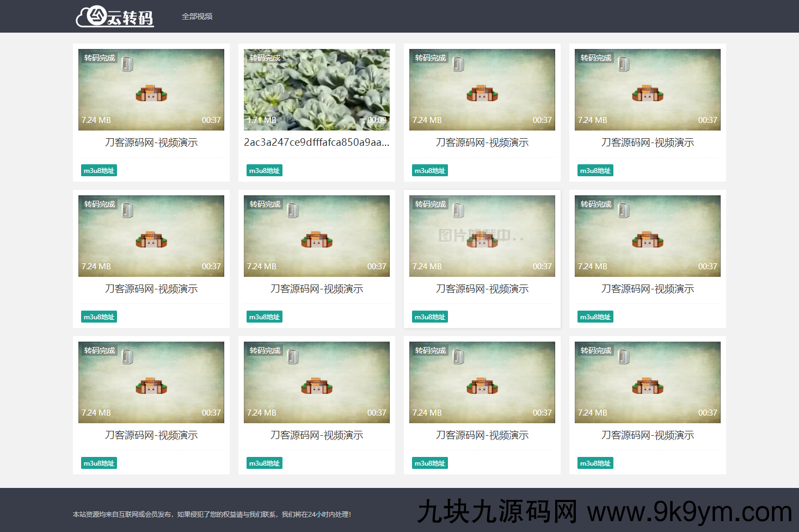Click the 云转码 cloud logo
This screenshot has height=532, width=799.
[x=115, y=17]
